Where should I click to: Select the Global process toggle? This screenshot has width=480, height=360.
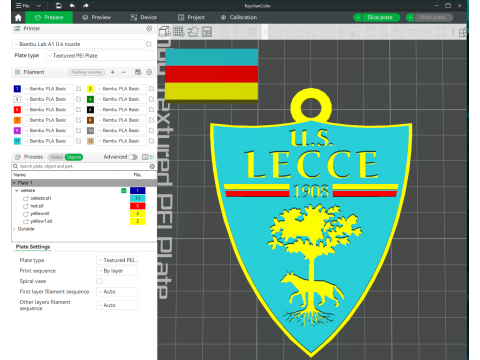point(56,157)
